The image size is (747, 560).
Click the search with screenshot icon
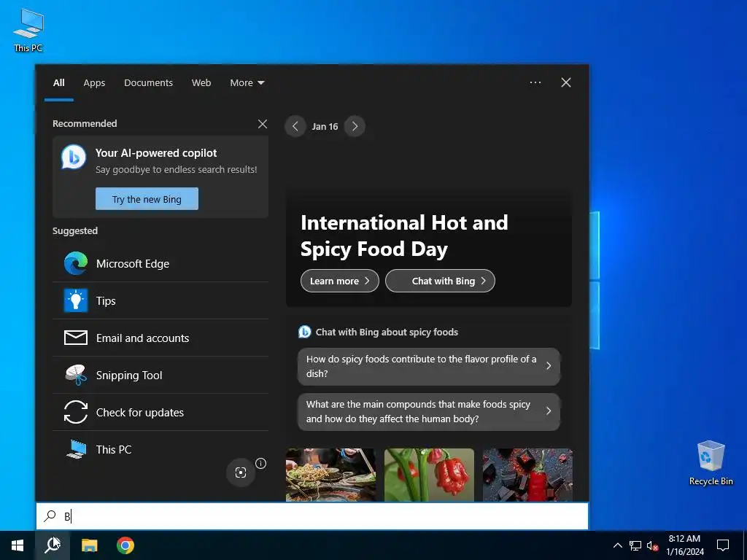[x=241, y=472]
